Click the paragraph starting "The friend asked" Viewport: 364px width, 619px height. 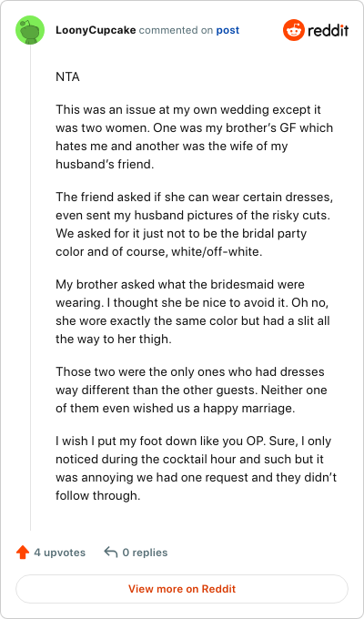click(x=194, y=224)
